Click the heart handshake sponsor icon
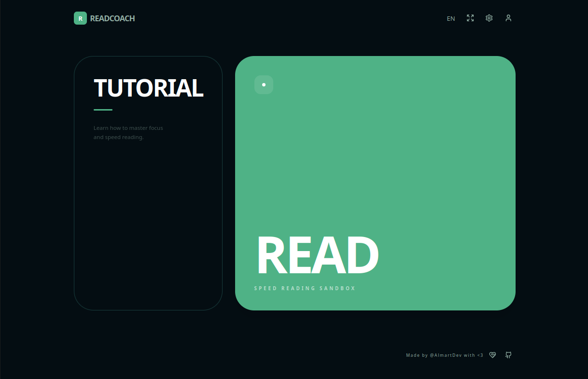 tap(492, 355)
